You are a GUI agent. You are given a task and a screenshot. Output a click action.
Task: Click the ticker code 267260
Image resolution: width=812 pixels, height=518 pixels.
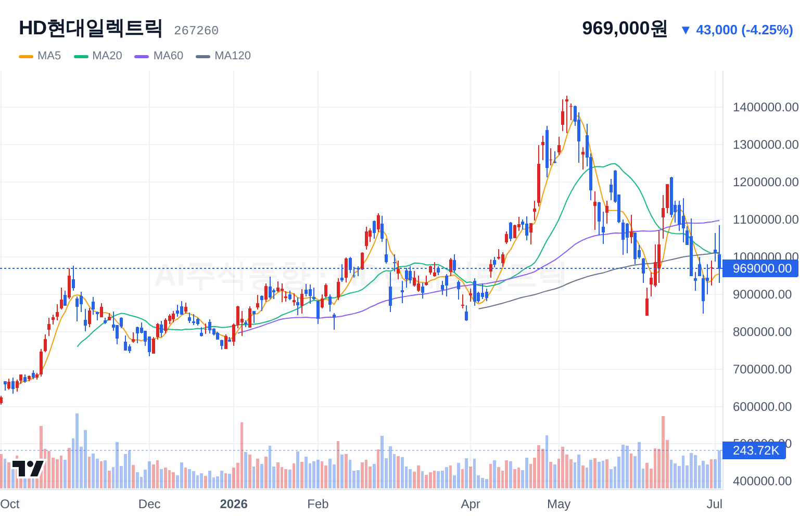196,31
